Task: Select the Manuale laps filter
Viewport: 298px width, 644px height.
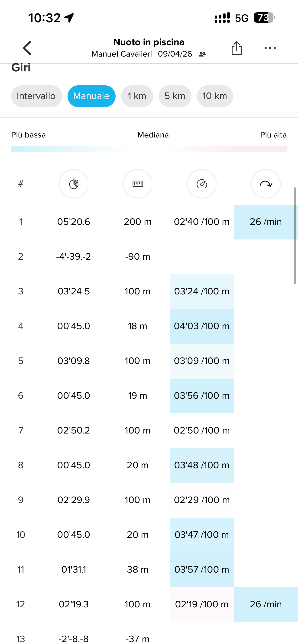Action: pos(91,96)
